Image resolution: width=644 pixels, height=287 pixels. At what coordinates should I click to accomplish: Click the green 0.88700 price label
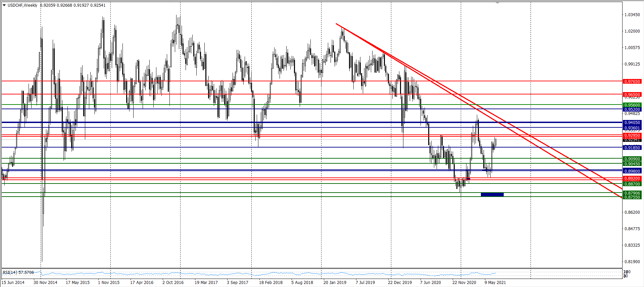tap(632, 184)
